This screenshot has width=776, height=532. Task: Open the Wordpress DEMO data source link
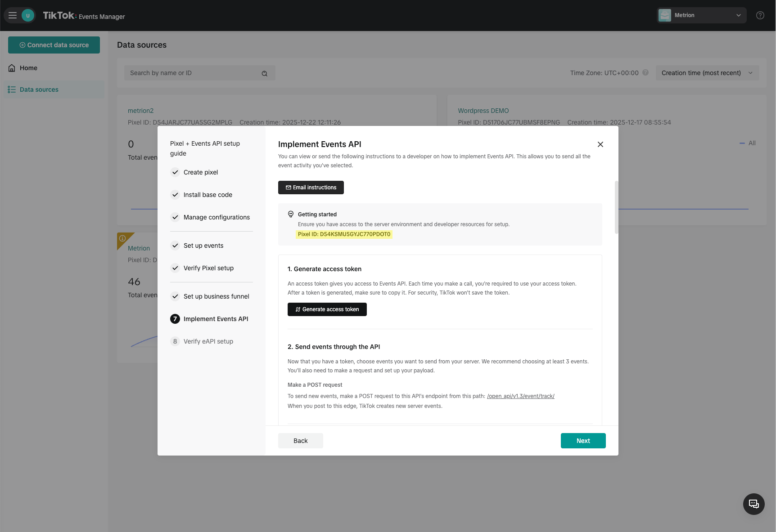tap(483, 111)
